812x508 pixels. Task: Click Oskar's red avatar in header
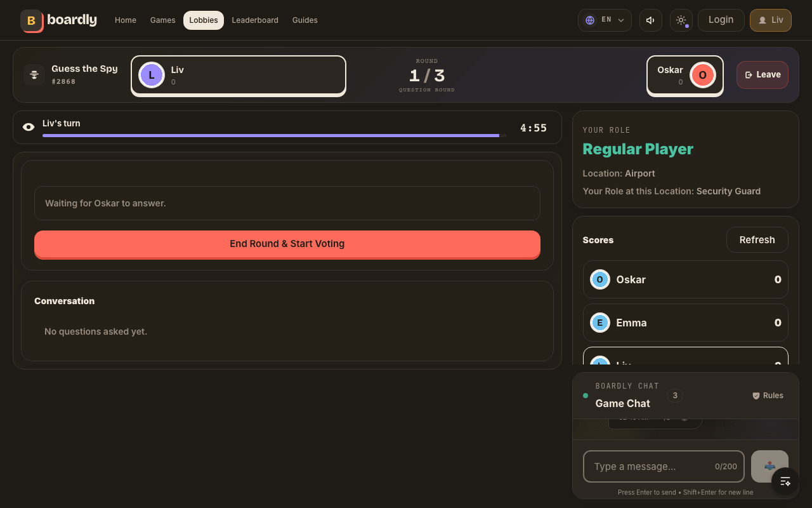(703, 75)
